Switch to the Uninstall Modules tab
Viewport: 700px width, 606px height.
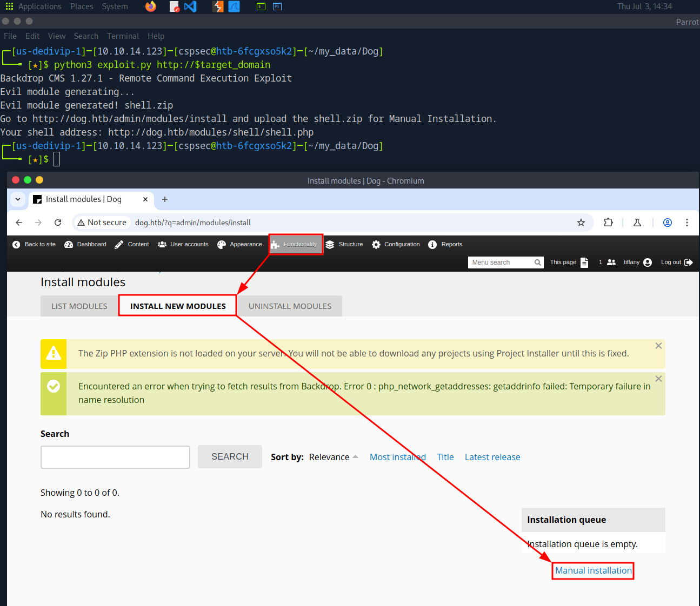point(290,306)
